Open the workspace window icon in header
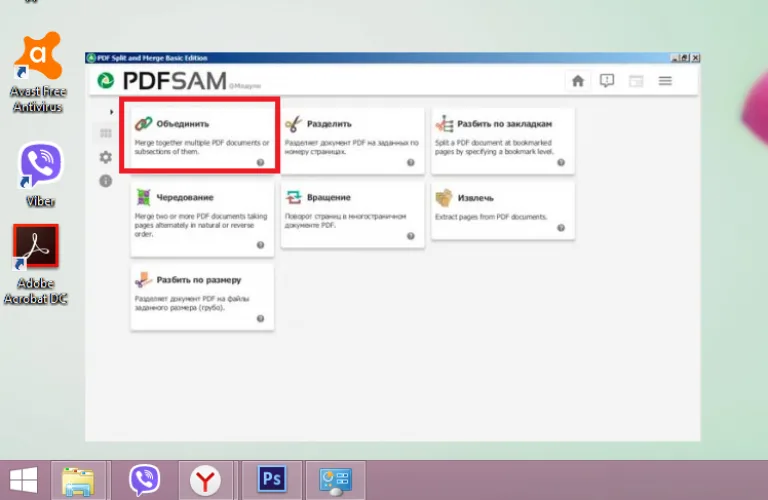The width and height of the screenshot is (768, 500). tap(636, 81)
